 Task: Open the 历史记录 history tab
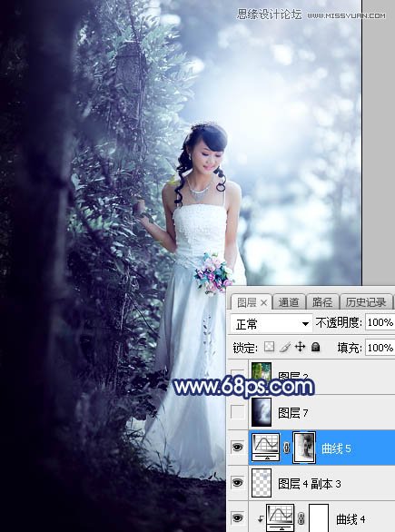366,302
